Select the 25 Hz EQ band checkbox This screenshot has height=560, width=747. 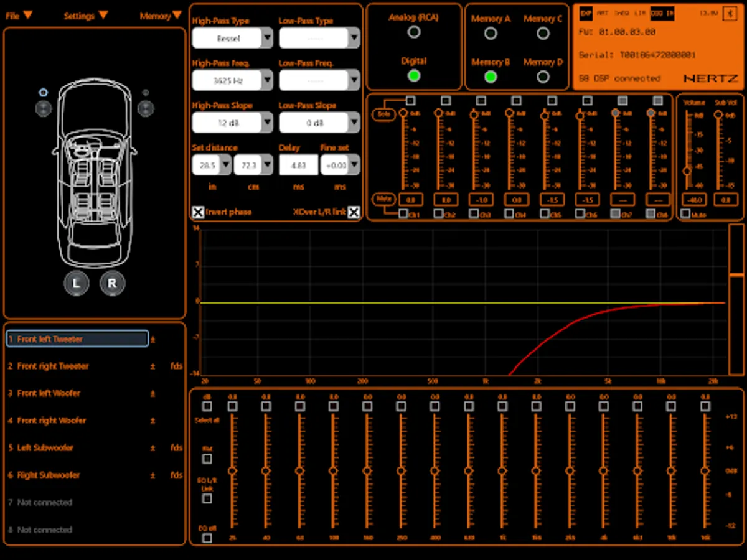click(232, 406)
